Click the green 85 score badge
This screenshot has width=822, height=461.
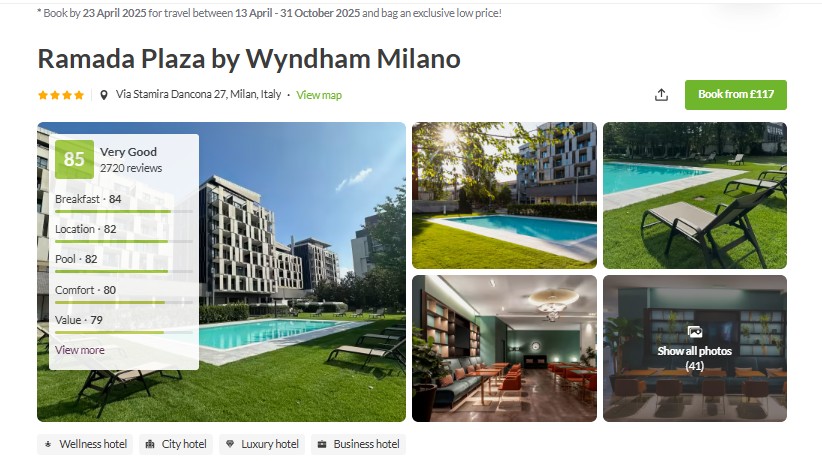point(74,159)
